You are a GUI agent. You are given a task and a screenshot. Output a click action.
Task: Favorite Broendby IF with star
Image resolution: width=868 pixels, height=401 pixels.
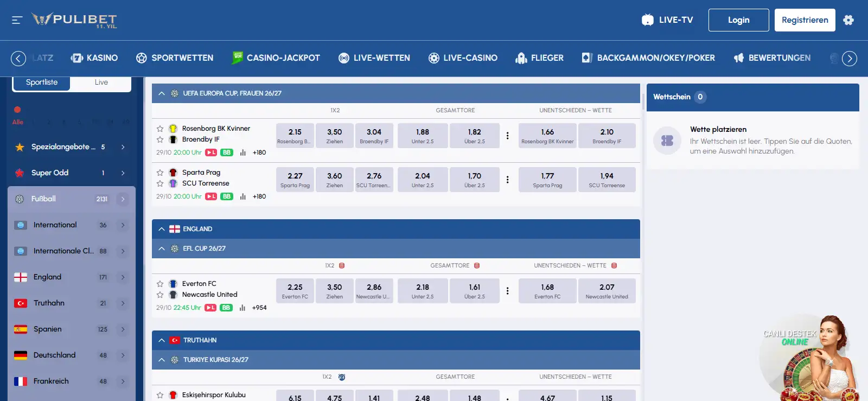(x=160, y=139)
